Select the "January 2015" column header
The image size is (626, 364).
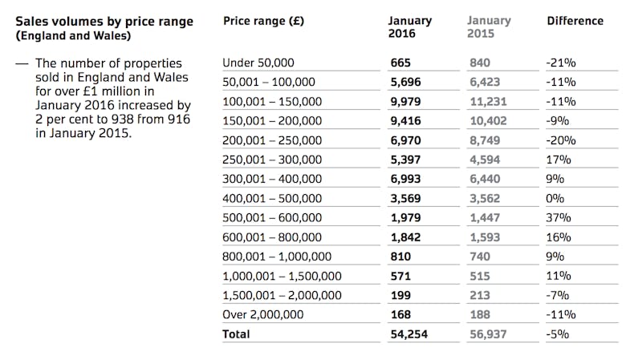tap(489, 27)
